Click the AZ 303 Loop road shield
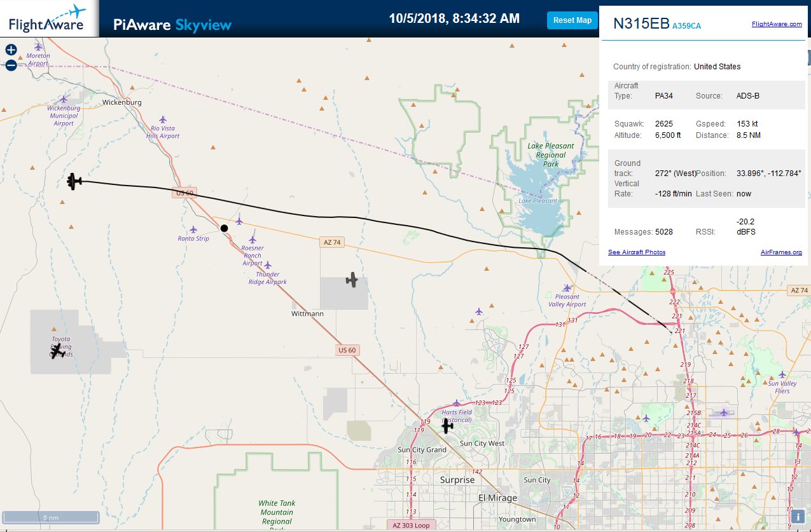811x532 pixels. click(x=410, y=525)
